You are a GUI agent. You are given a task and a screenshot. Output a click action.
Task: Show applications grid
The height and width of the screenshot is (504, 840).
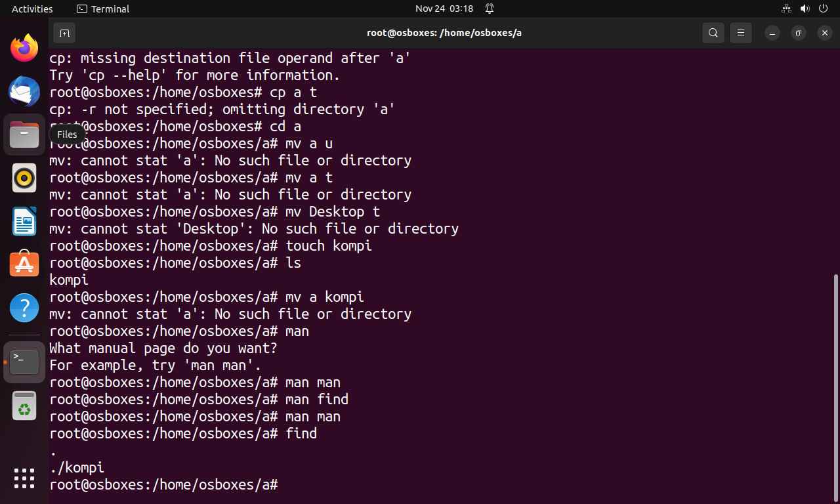pyautogui.click(x=24, y=478)
